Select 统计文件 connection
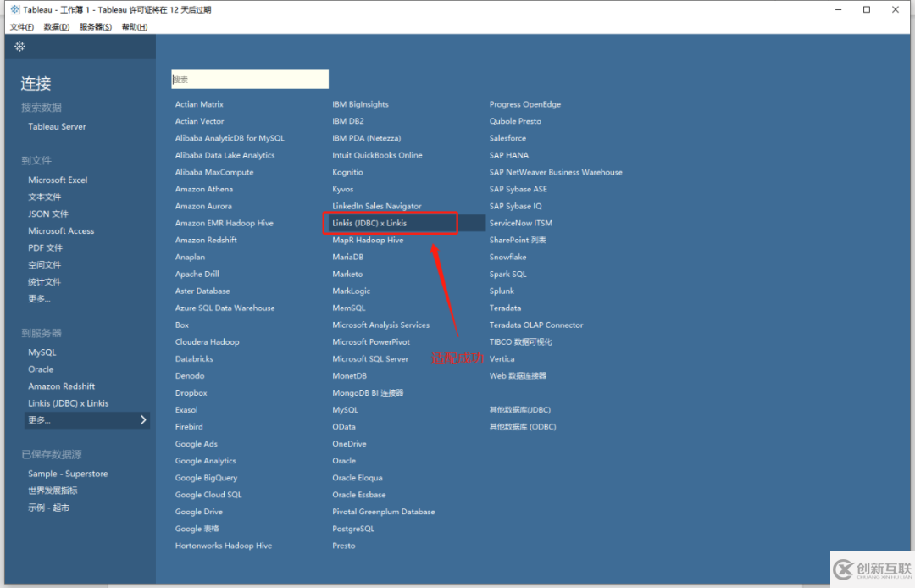The height and width of the screenshot is (588, 915). point(44,281)
